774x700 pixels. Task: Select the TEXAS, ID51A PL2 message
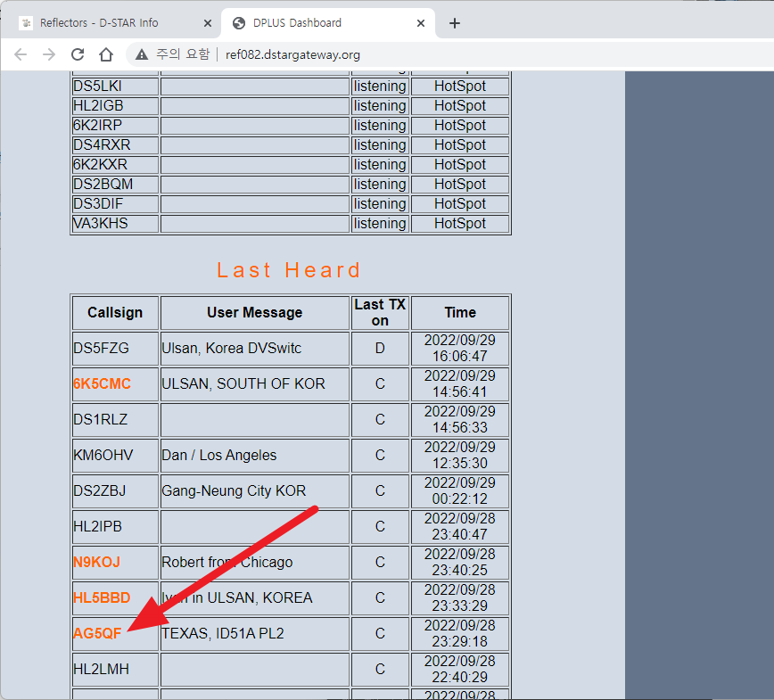[223, 633]
